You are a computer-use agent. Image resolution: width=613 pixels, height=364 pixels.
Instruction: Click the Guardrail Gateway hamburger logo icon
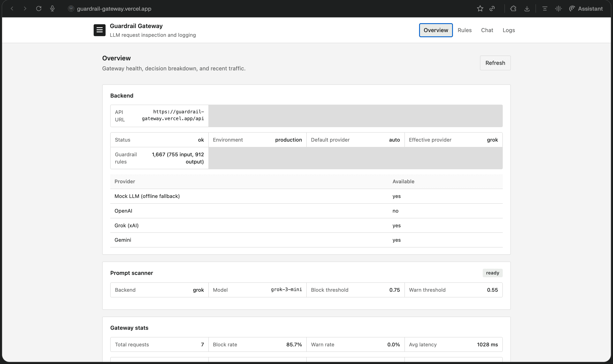point(99,30)
